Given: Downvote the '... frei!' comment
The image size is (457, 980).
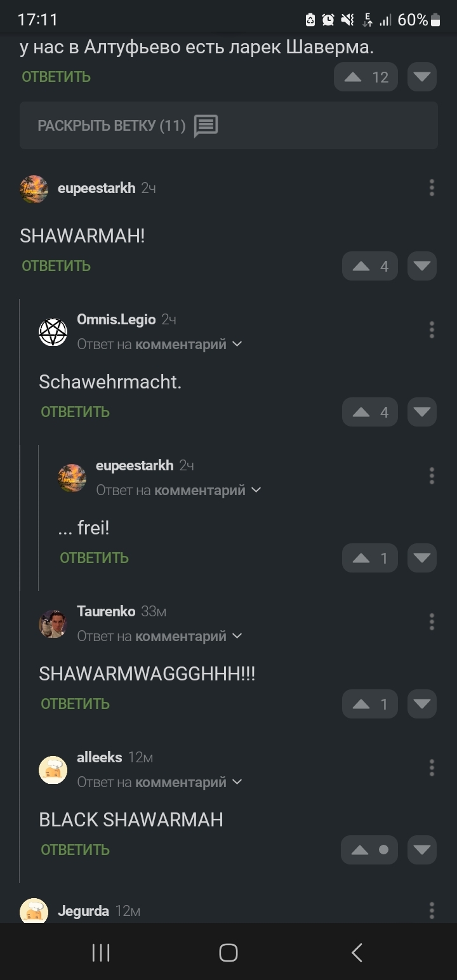Looking at the screenshot, I should (x=422, y=558).
